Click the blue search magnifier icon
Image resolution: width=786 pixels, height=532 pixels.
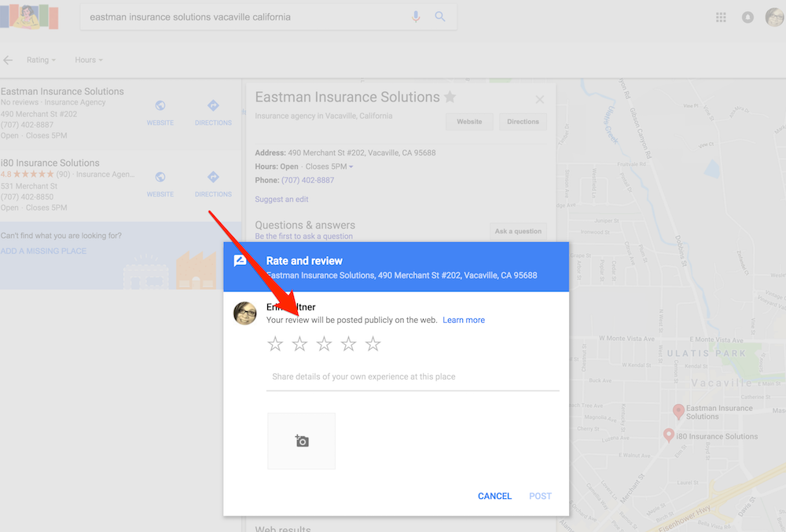click(440, 17)
